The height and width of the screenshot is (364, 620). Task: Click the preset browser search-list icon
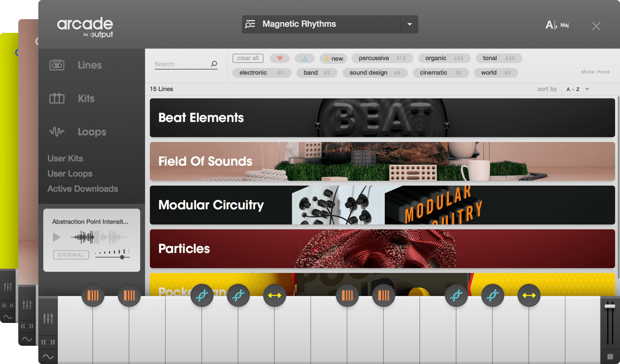pos(250,24)
